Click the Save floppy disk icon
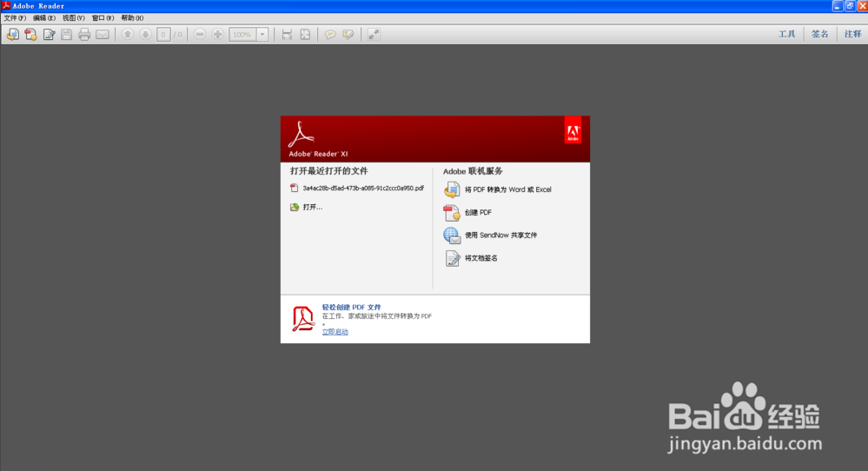 [66, 34]
